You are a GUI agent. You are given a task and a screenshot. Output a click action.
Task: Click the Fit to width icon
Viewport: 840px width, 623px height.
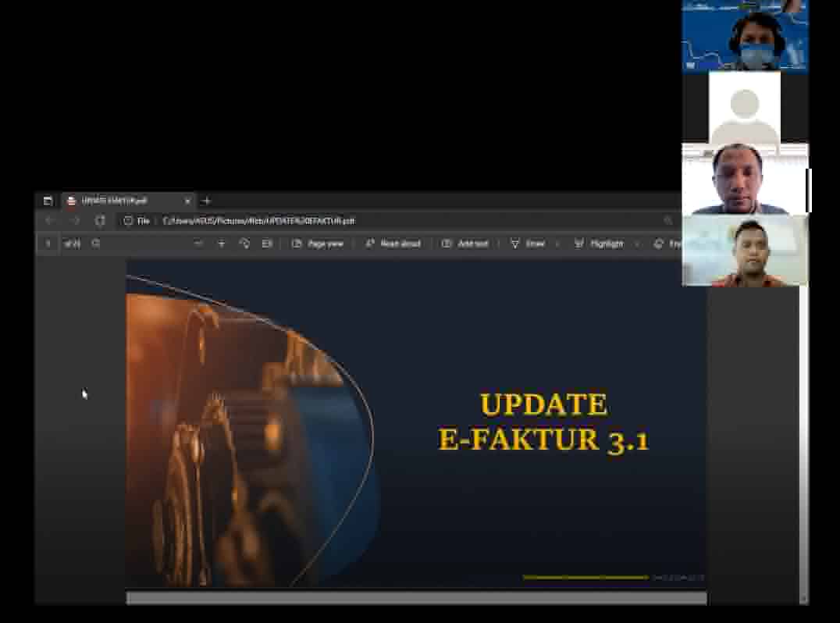pyautogui.click(x=267, y=244)
